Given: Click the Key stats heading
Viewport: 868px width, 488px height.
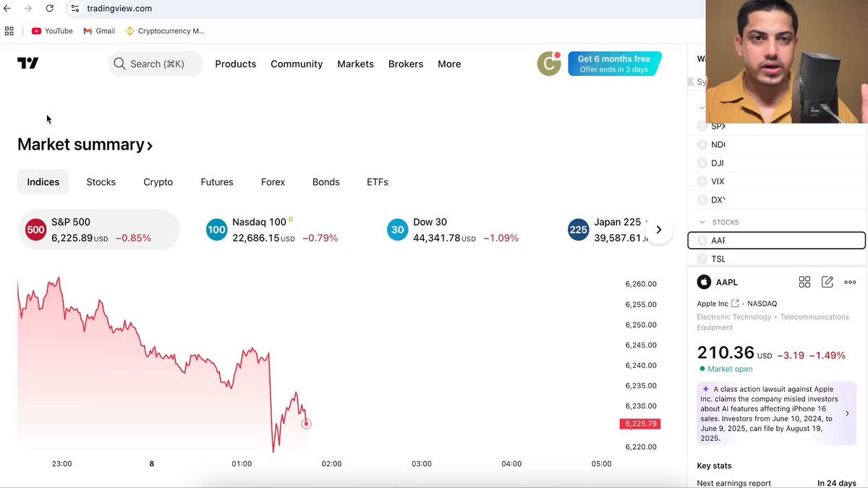Looking at the screenshot, I should click(714, 466).
